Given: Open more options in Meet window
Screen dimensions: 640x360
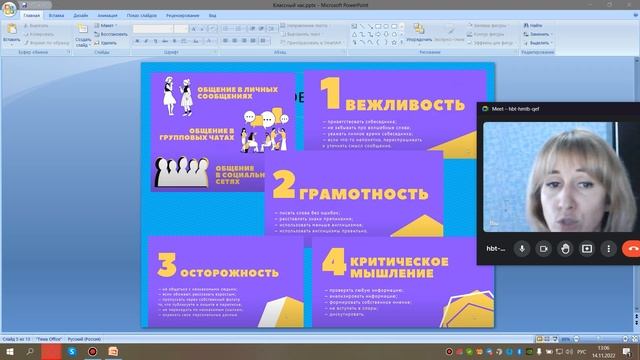Looking at the screenshot, I should (x=609, y=249).
